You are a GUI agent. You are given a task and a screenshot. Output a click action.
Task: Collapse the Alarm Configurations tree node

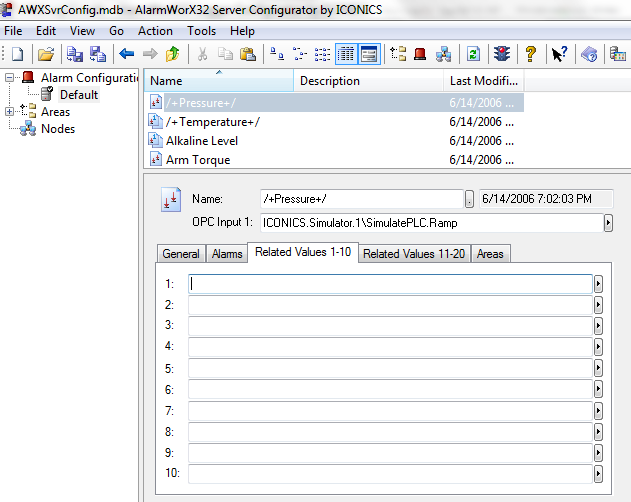[10, 78]
